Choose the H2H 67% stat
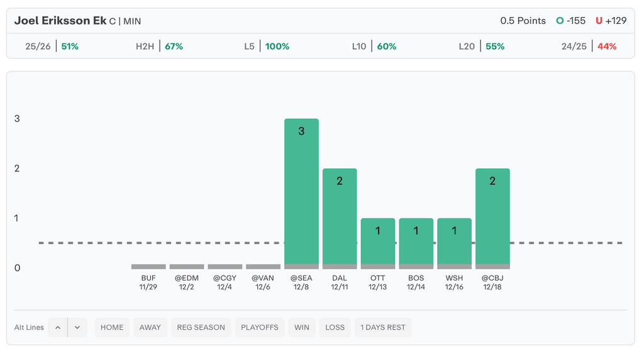Image resolution: width=644 pixels, height=353 pixels. coord(159,47)
